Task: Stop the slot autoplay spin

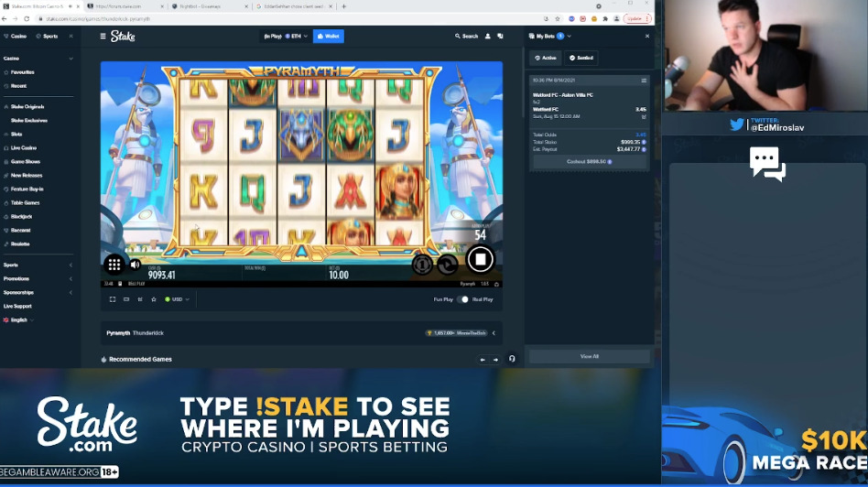Action: tap(480, 259)
